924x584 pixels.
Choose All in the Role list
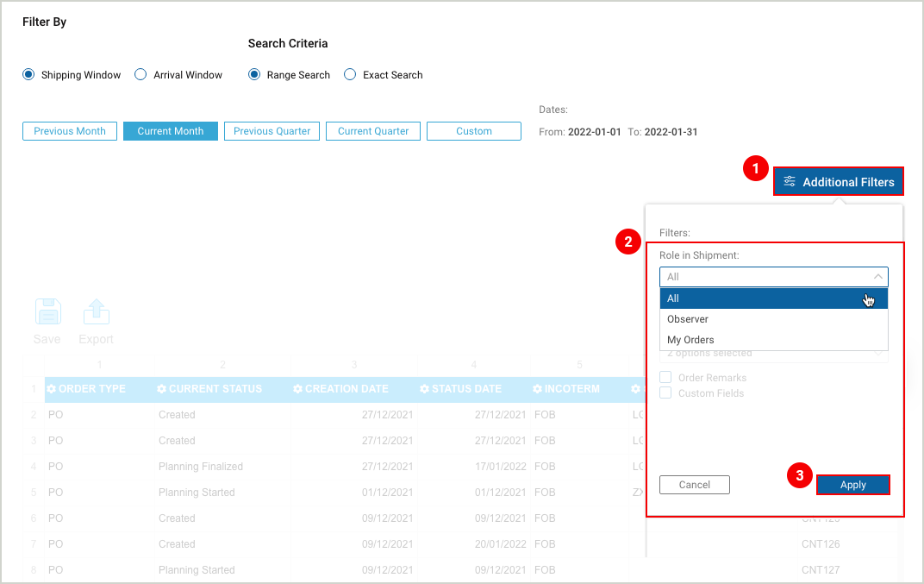774,298
